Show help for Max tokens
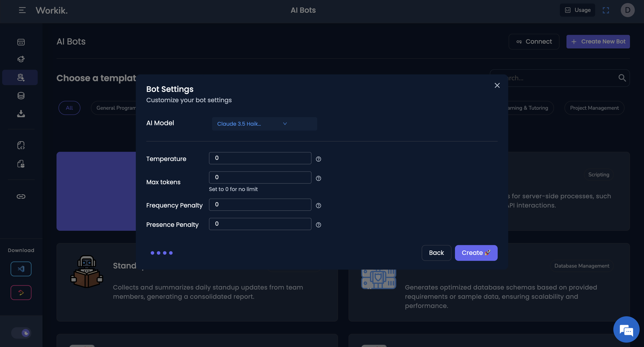The height and width of the screenshot is (347, 644). coord(318,178)
